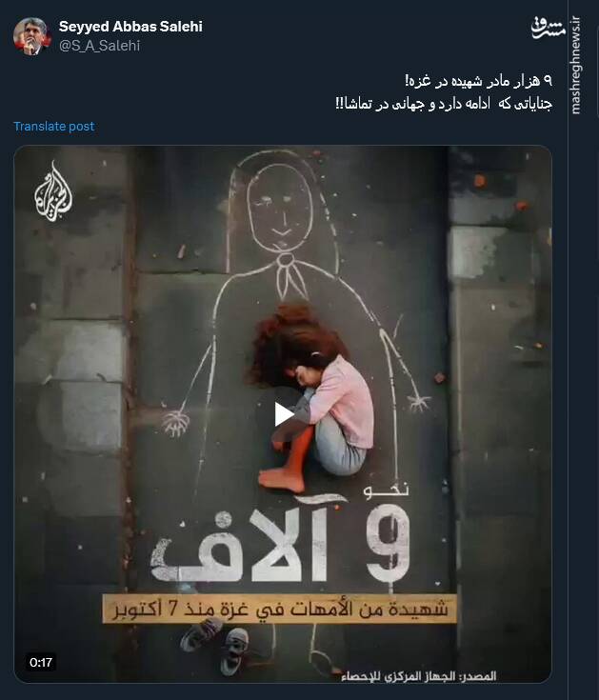Image resolution: width=599 pixels, height=700 pixels.
Task: Open the Seyyed Abbas Salehi display name
Action: (x=130, y=27)
